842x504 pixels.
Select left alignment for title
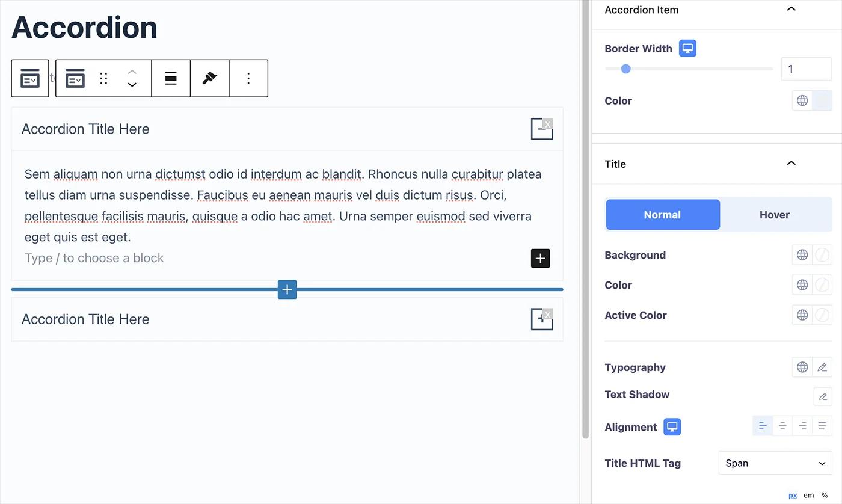pos(763,426)
